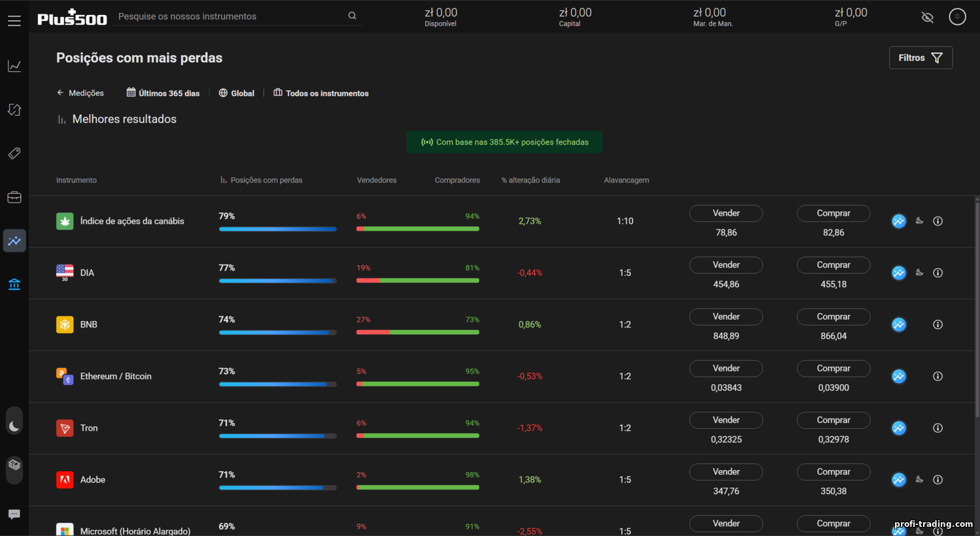The width and height of the screenshot is (980, 536).
Task: Click info icon for BNB row
Action: pos(938,325)
